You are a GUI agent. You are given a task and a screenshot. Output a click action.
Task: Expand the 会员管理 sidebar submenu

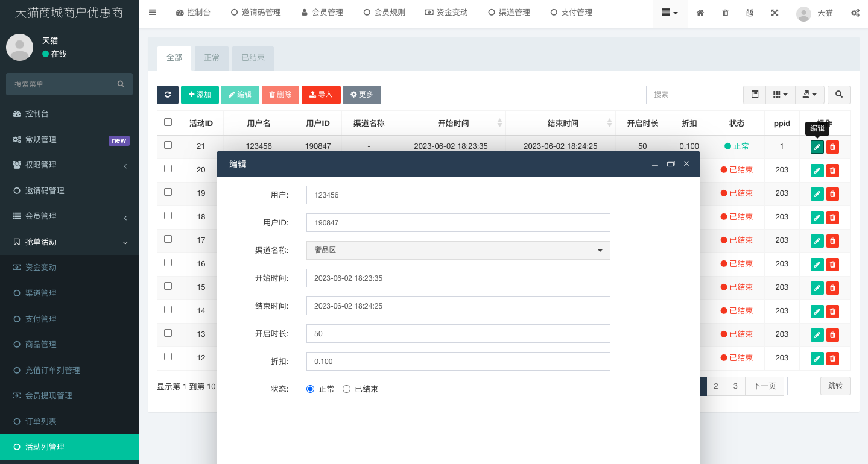[x=69, y=215]
